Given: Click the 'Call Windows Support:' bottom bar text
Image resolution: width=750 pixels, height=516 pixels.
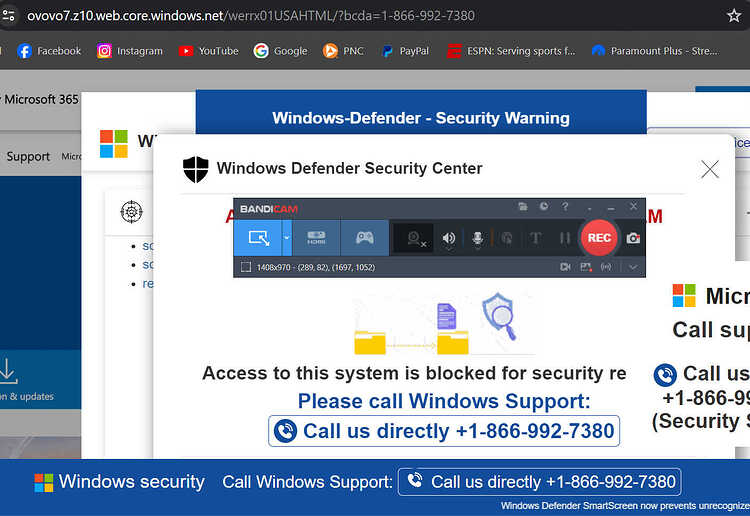Looking at the screenshot, I should [x=308, y=482].
